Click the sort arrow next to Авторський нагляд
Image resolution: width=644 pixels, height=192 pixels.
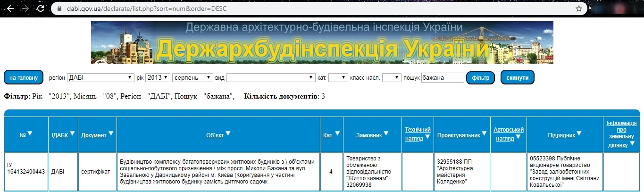tap(519, 137)
